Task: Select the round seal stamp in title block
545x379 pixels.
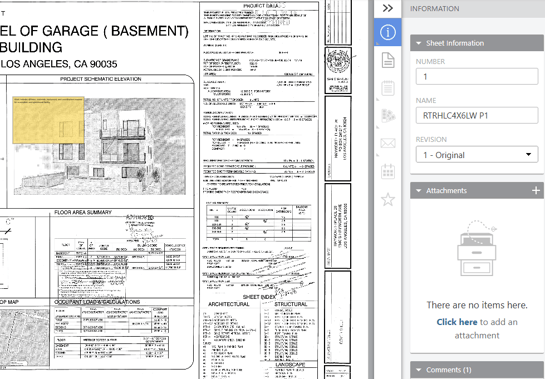Action: (x=337, y=62)
